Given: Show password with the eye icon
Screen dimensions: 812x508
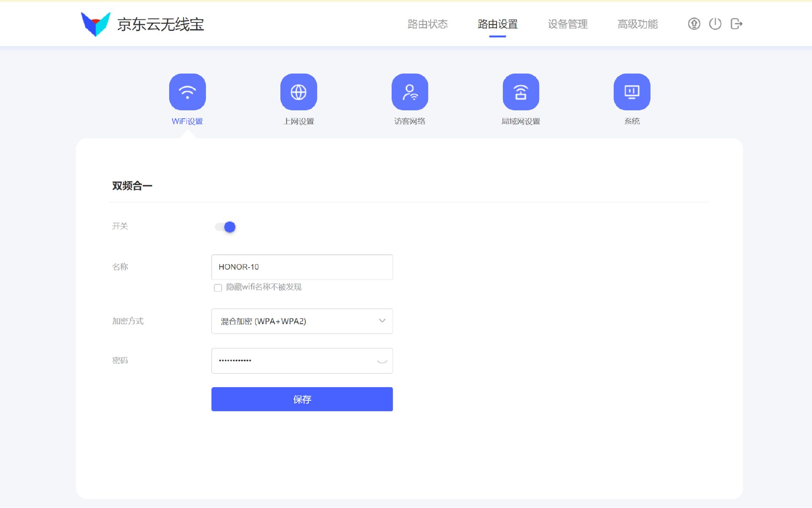Looking at the screenshot, I should (382, 361).
